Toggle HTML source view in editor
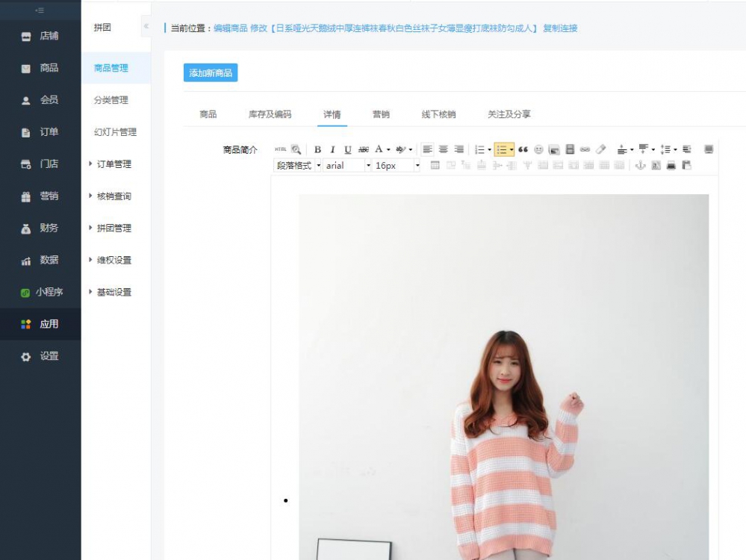The image size is (746, 560). coord(280,149)
